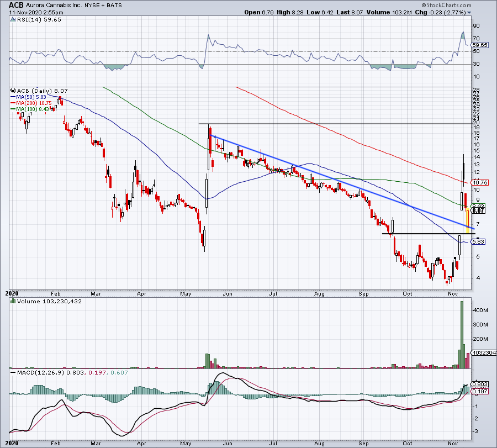This screenshot has width=497, height=448.
Task: Click the 0.607 MACD histogram legend value
Action: 119,372
